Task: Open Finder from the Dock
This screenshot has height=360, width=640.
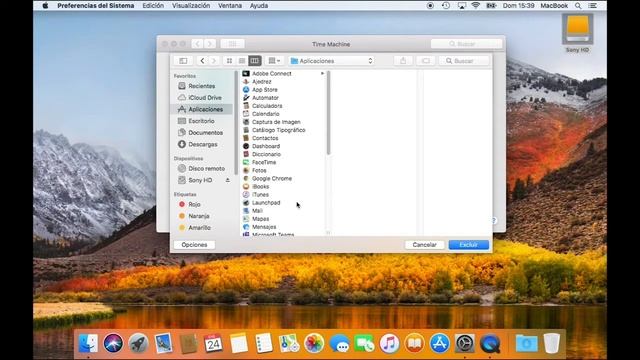Action: click(88, 343)
